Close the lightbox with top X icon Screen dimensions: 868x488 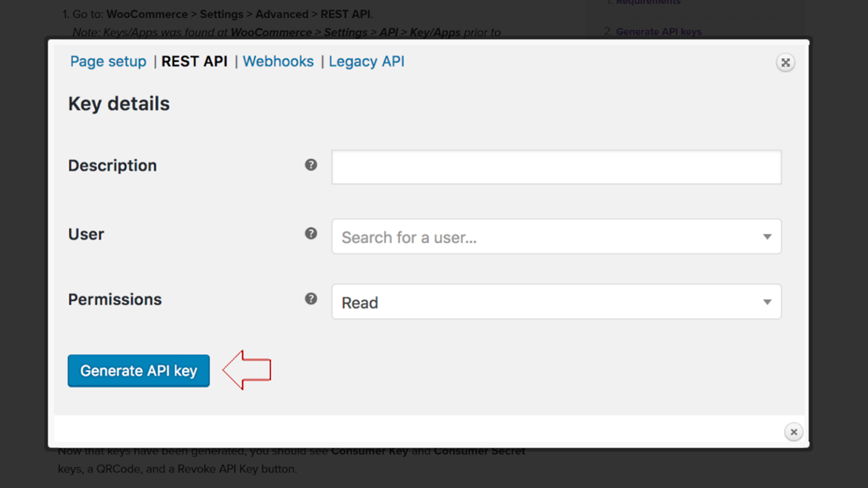[x=786, y=62]
